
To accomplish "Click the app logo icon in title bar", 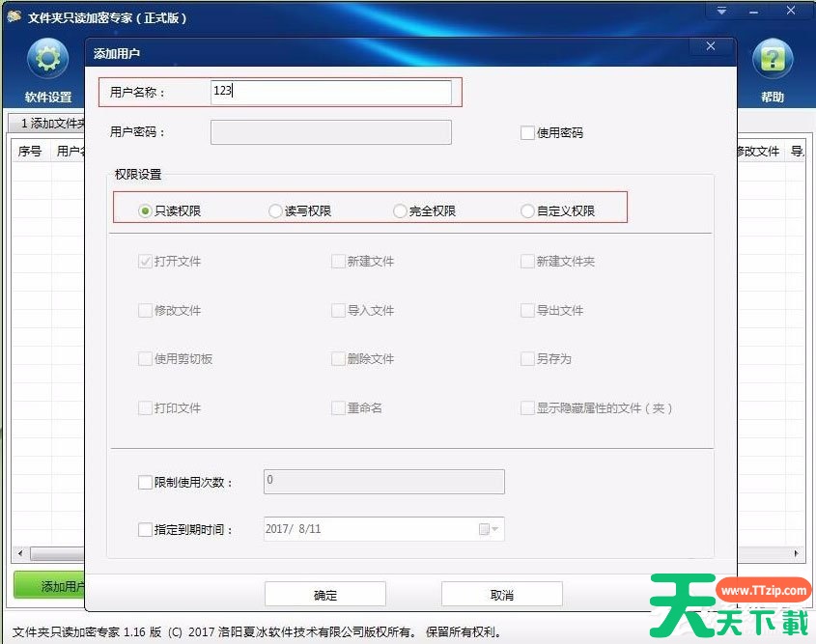I will point(14,16).
